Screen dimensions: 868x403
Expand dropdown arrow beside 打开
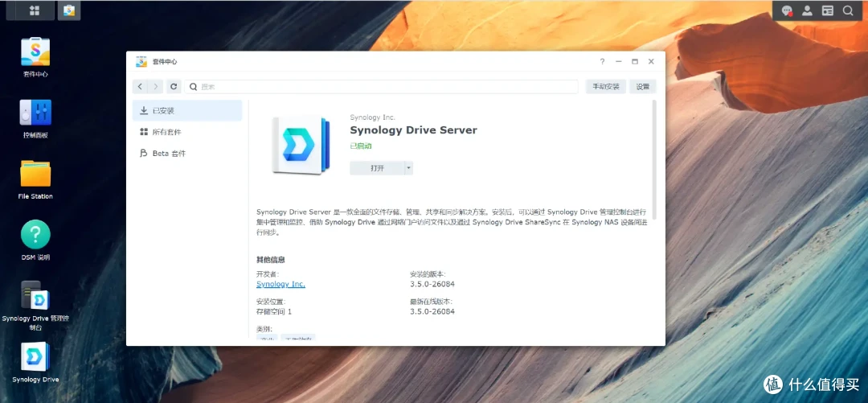tap(408, 168)
